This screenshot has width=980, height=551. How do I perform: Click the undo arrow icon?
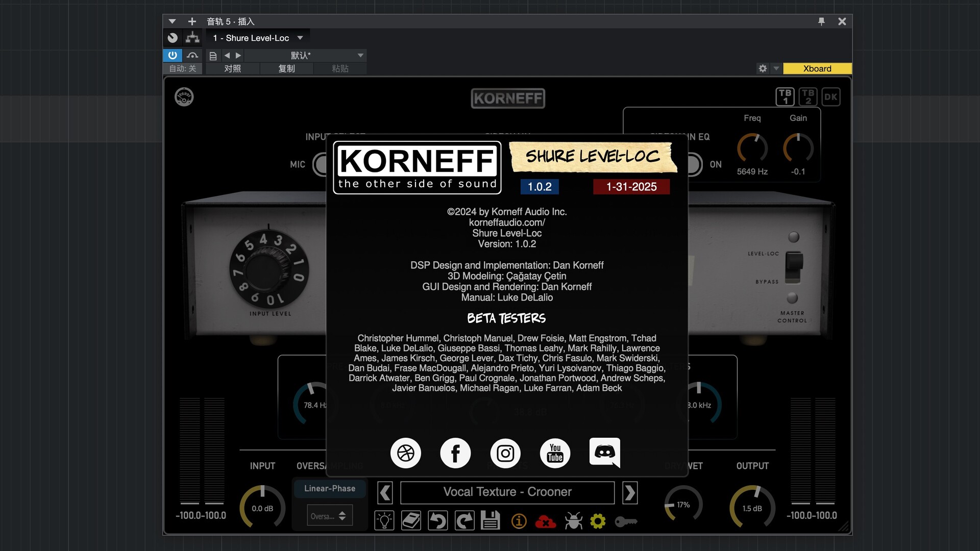pos(437,521)
